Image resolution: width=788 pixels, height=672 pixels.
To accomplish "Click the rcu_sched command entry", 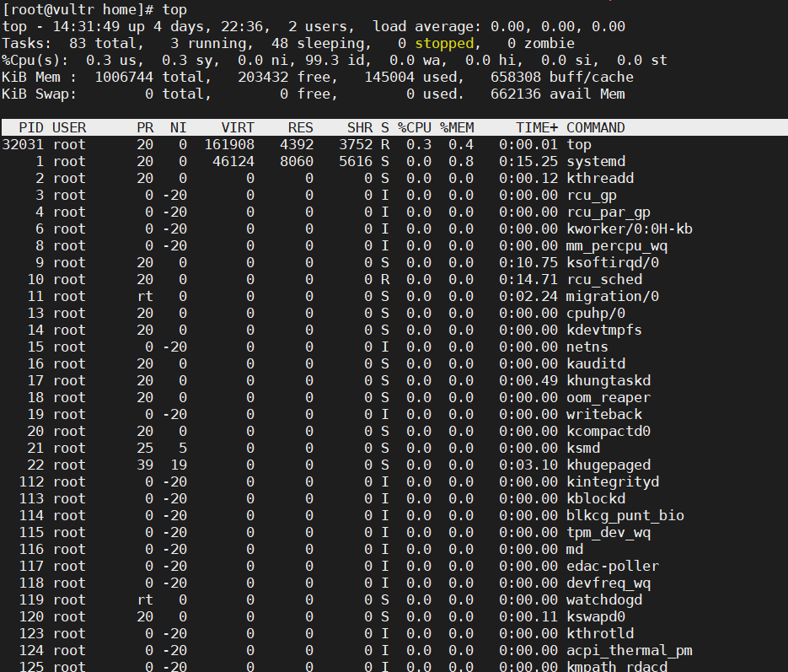I will point(603,279).
